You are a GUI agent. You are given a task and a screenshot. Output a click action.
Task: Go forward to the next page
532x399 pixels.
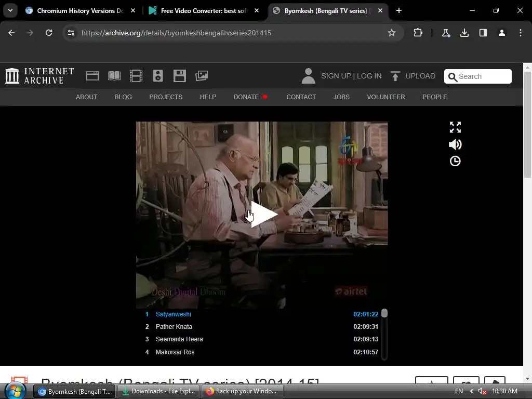pyautogui.click(x=30, y=33)
